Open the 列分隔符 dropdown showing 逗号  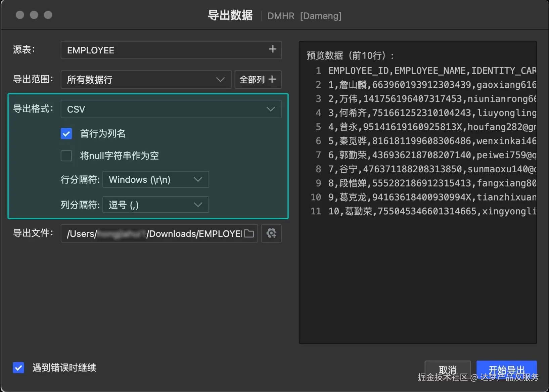point(156,205)
